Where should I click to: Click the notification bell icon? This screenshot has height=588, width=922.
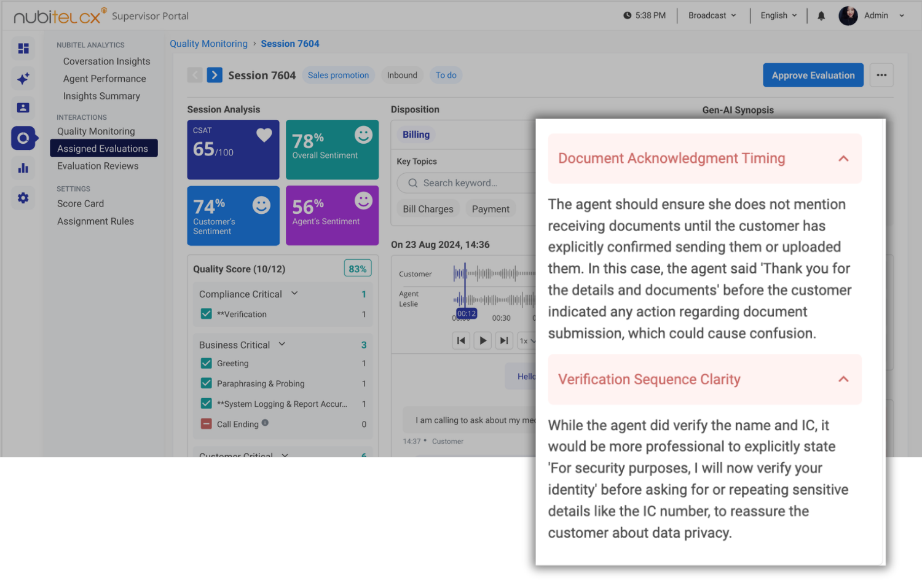pos(821,16)
